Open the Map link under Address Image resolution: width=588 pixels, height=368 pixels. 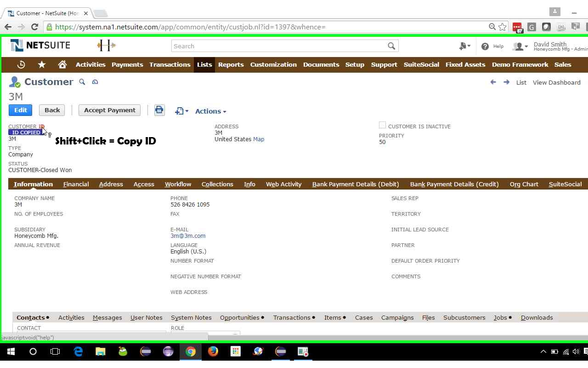tap(259, 139)
